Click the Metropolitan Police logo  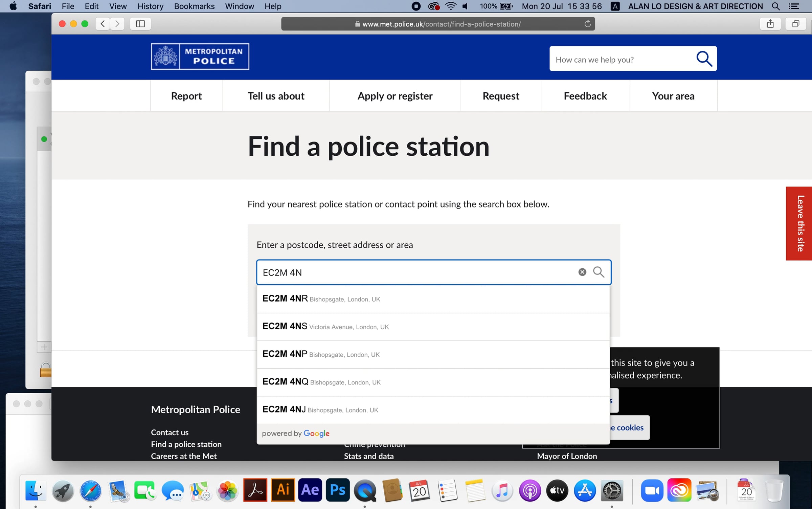[x=200, y=57]
